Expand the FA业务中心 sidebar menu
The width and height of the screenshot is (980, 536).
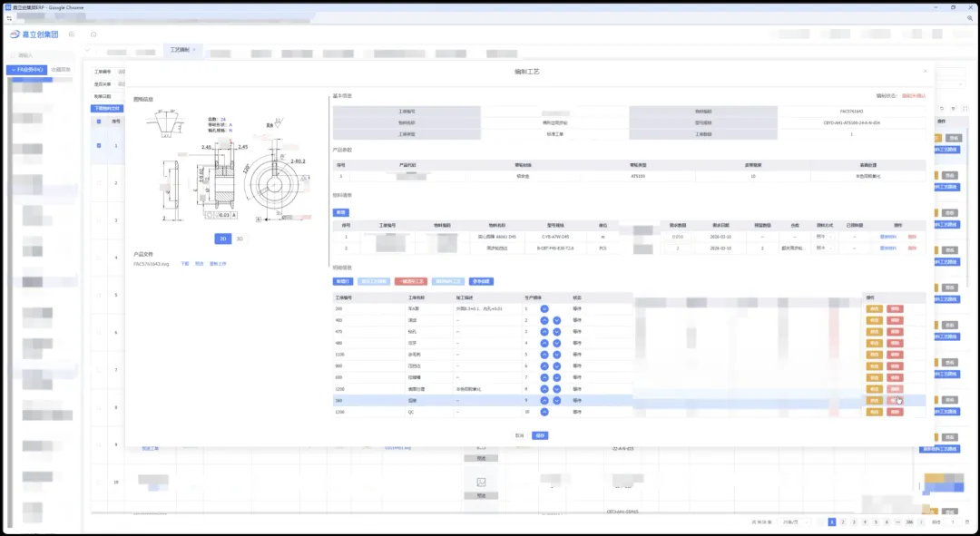tap(25, 69)
